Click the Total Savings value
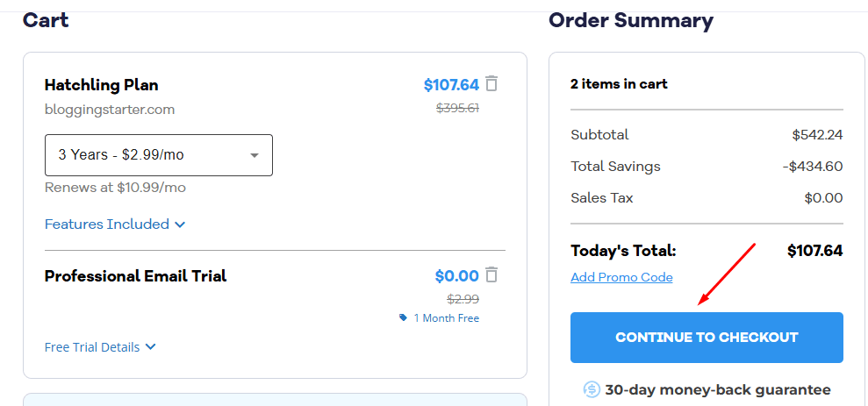 click(x=813, y=167)
